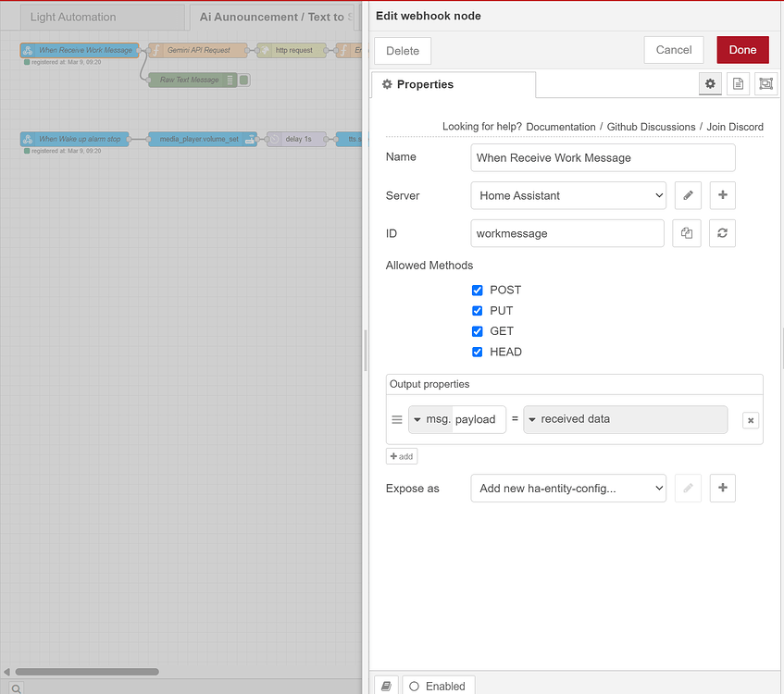Open the Server dropdown
Viewport: 784px width, 694px height.
(568, 195)
